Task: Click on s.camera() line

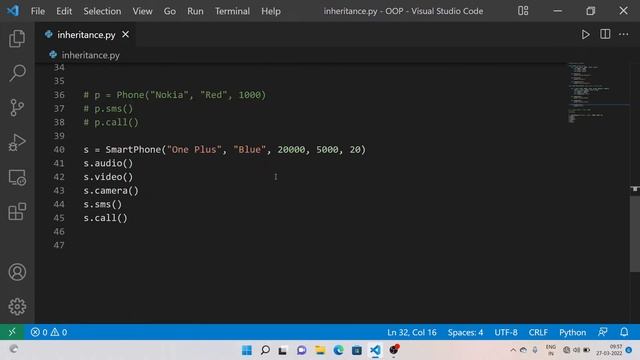Action: point(111,191)
